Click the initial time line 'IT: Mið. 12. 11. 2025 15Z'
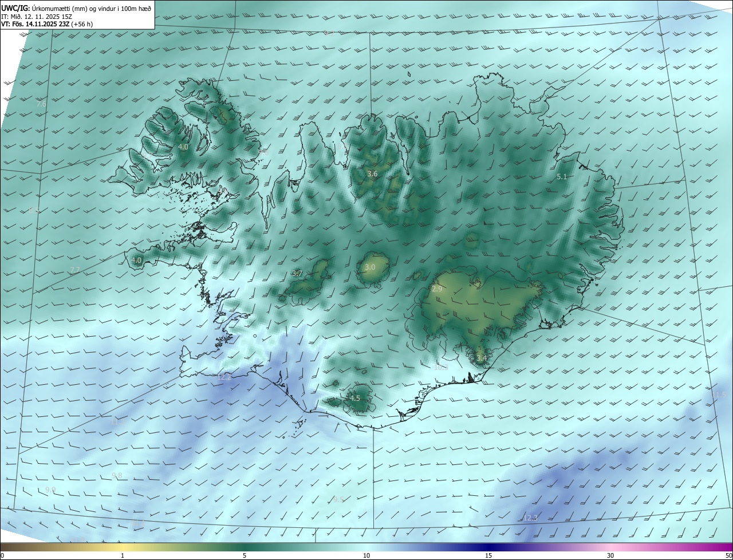733x560 pixels. (36, 17)
